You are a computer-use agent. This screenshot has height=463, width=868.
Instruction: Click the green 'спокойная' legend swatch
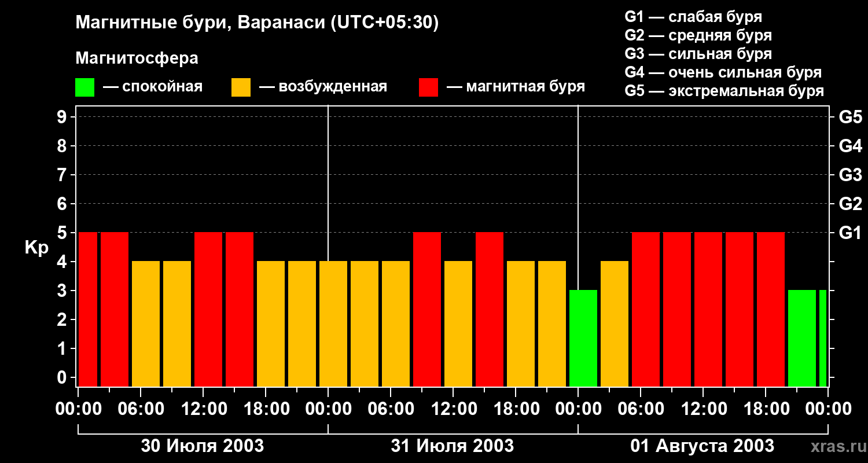[x=84, y=87]
